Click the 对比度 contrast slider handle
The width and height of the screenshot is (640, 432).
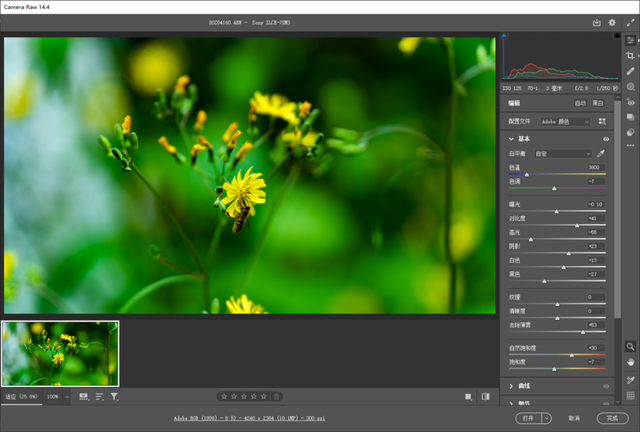pos(577,225)
